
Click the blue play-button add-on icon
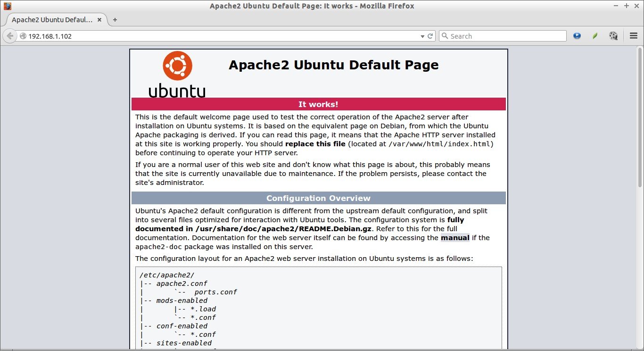pyautogui.click(x=577, y=36)
